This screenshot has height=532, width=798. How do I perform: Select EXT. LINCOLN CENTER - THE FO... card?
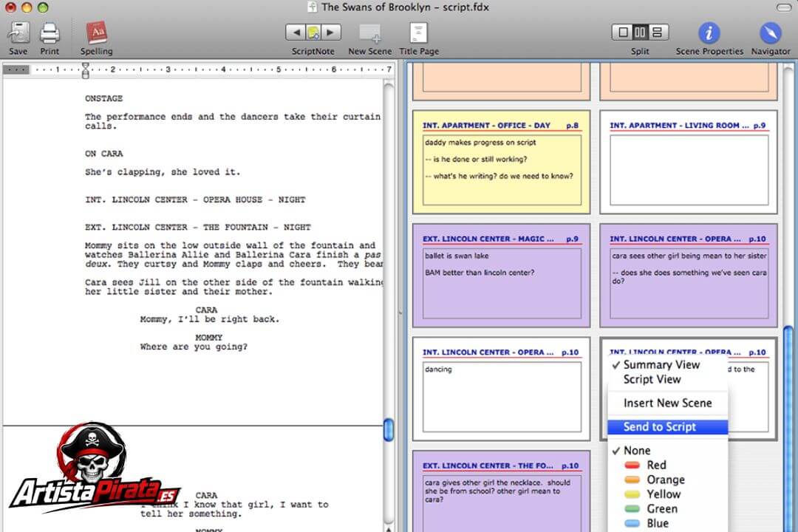(x=501, y=491)
